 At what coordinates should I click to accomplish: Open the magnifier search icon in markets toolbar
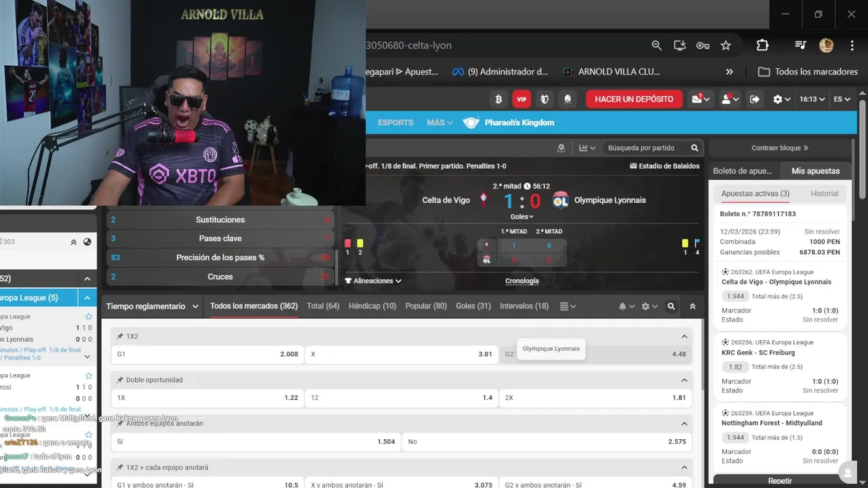pyautogui.click(x=671, y=306)
